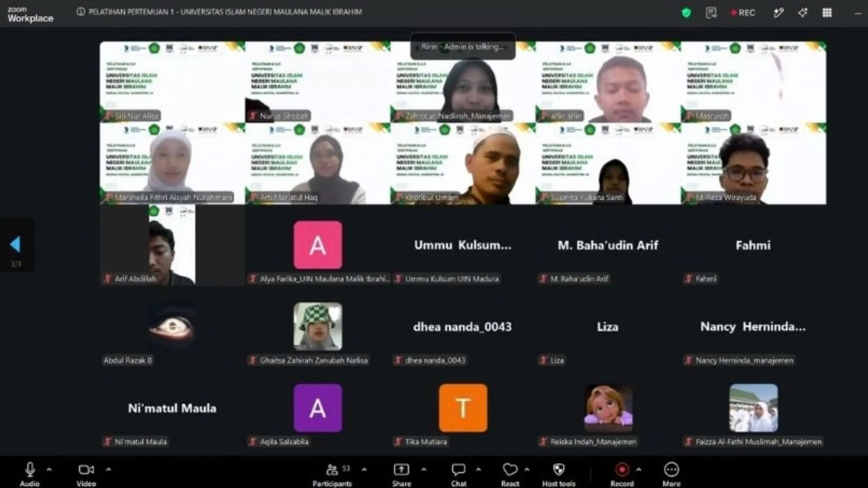Click the meeting title PELATIHAN PERTEMUAN 1
The image size is (868, 488).
225,12
